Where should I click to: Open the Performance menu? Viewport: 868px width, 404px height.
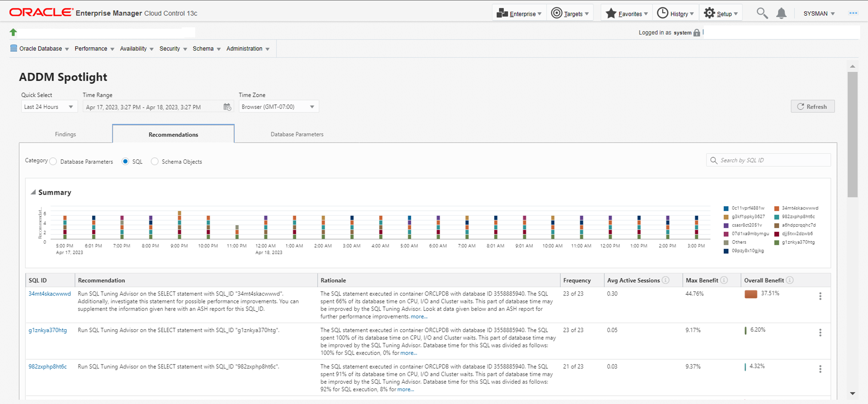94,49
